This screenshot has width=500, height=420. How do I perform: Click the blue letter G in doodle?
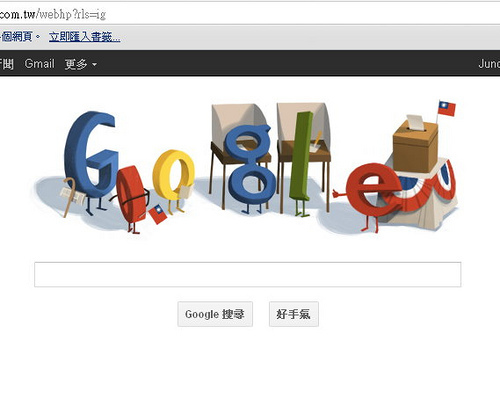pyautogui.click(x=92, y=155)
